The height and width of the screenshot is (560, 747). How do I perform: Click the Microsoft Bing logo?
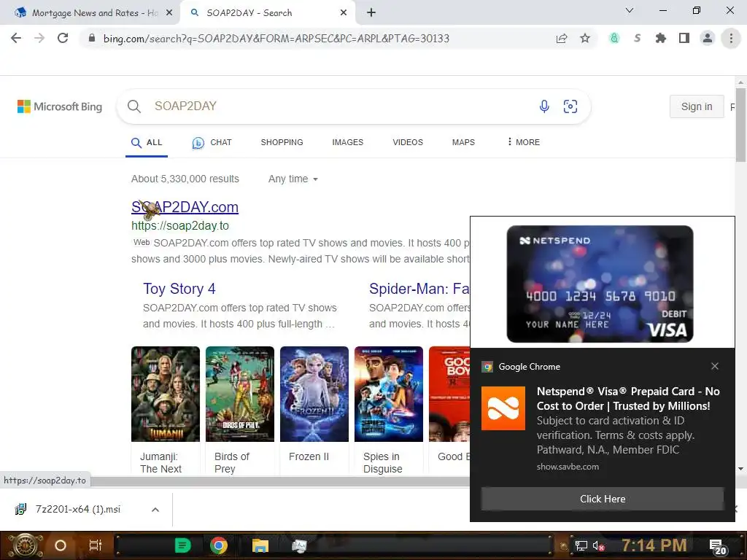coord(60,106)
